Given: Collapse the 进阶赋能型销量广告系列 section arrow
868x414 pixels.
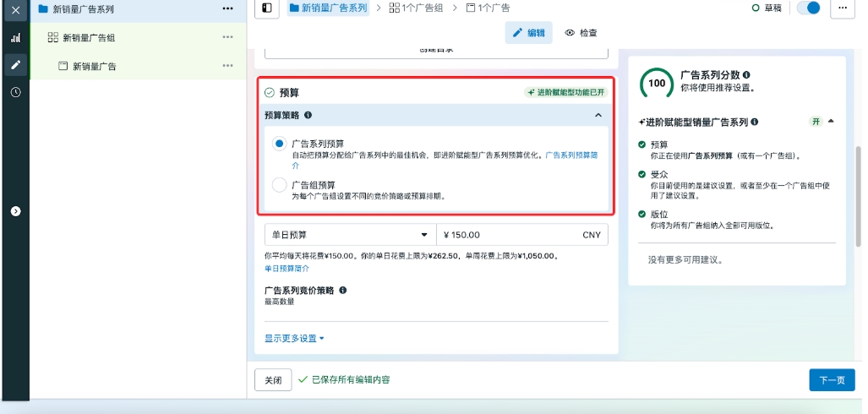Looking at the screenshot, I should pos(831,121).
